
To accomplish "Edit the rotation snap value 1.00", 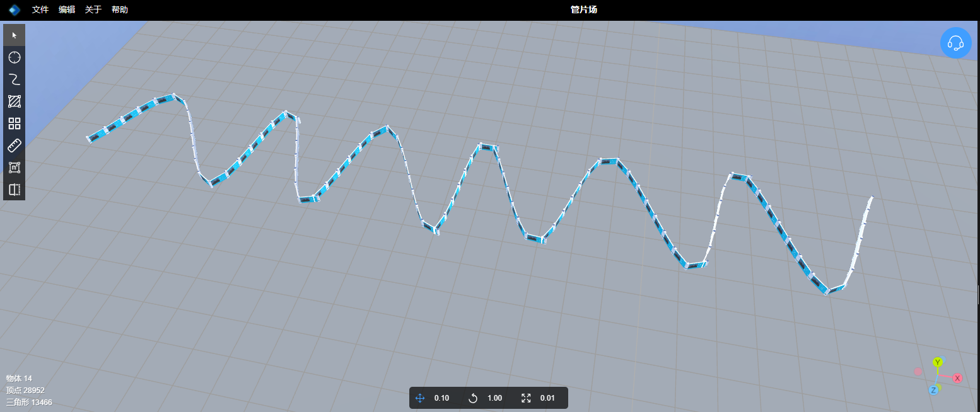I will (494, 398).
